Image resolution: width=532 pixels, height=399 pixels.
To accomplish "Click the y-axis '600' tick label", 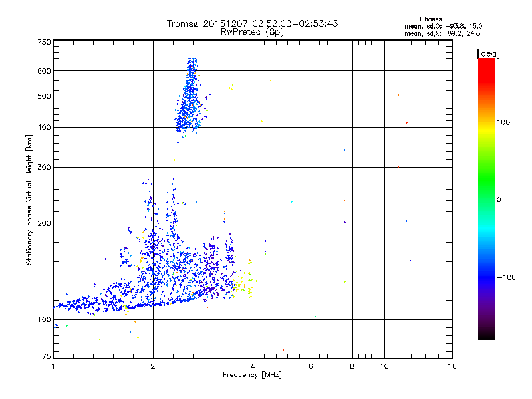I will (x=44, y=71).
